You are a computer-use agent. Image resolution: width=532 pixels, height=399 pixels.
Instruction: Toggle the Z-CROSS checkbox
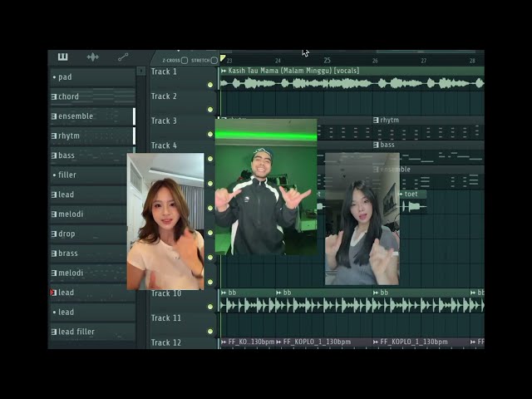[185, 61]
